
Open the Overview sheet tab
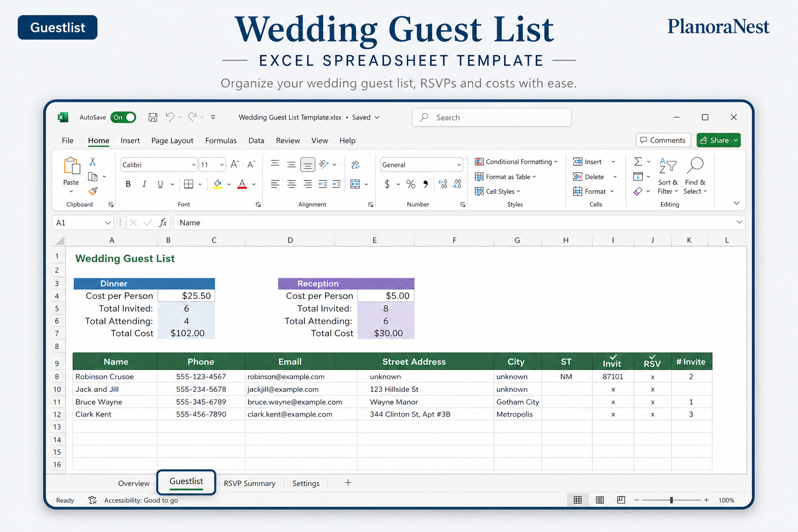(134, 483)
